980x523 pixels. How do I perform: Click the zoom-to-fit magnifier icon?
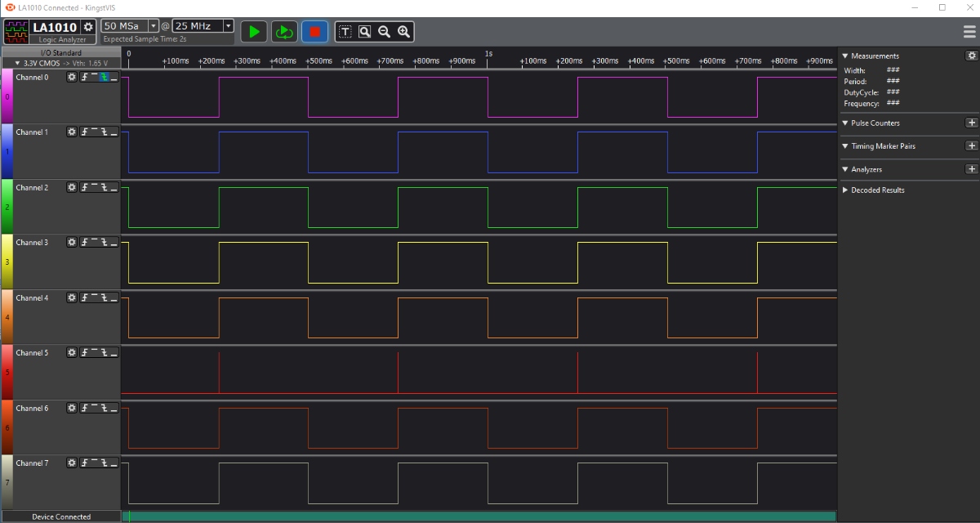(x=364, y=32)
